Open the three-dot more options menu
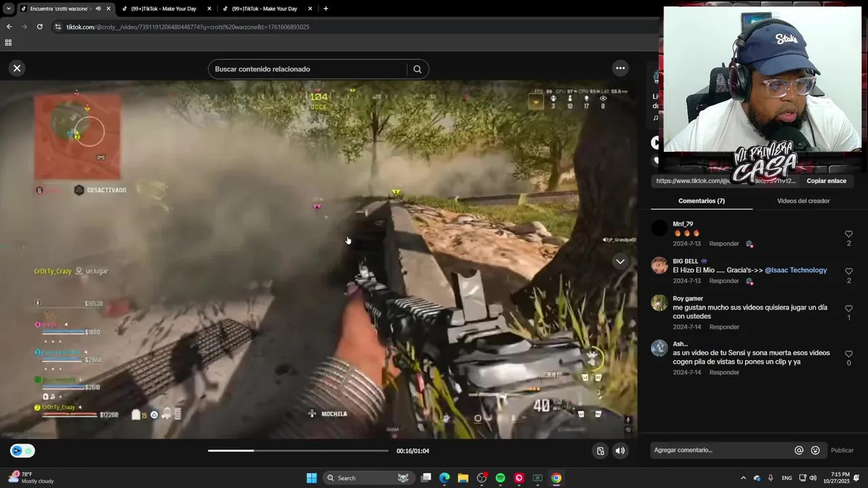The width and height of the screenshot is (868, 488). (x=620, y=68)
